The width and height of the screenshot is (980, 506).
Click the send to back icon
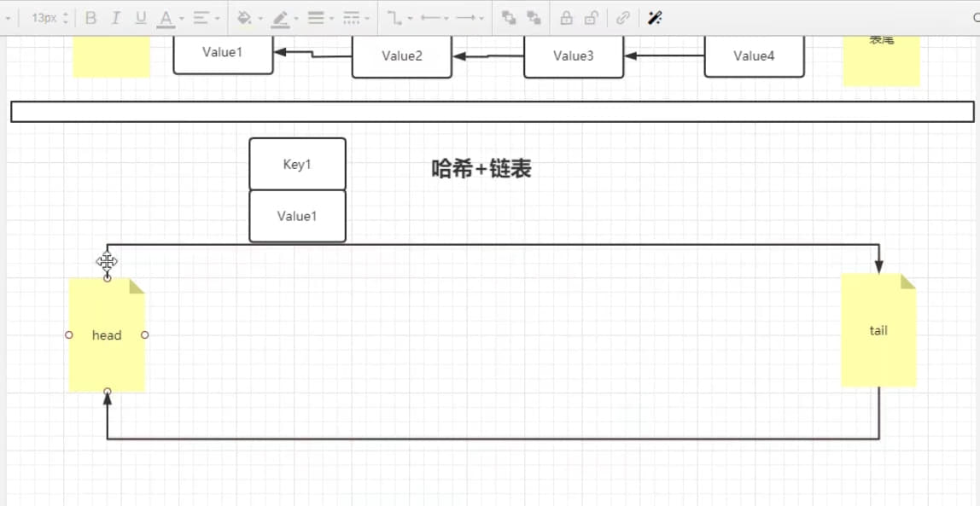pyautogui.click(x=534, y=18)
